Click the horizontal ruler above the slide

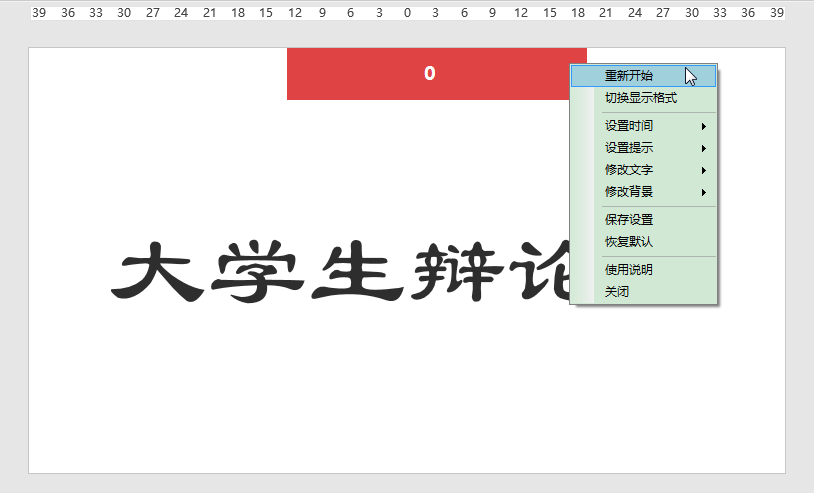(408, 13)
